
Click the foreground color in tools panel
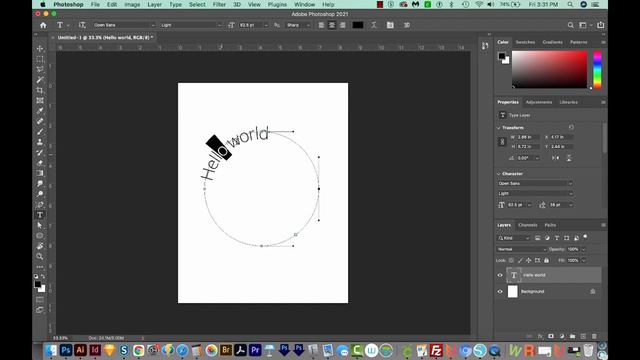[38, 284]
